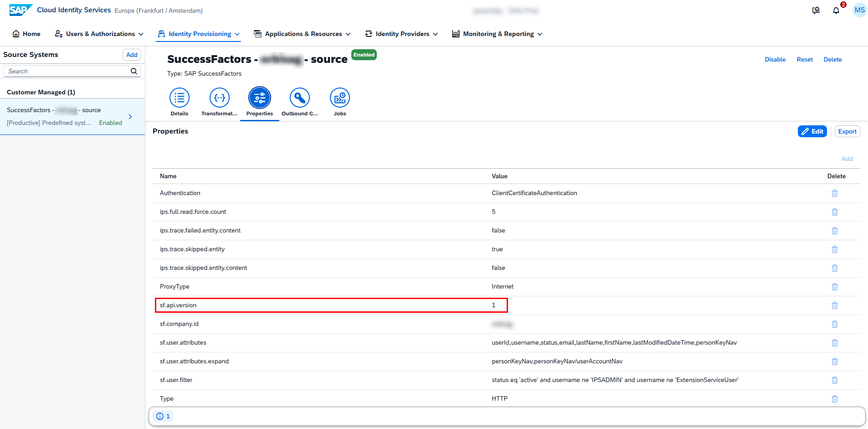Open notifications bell icon
This screenshot has width=868, height=429.
pyautogui.click(x=836, y=10)
